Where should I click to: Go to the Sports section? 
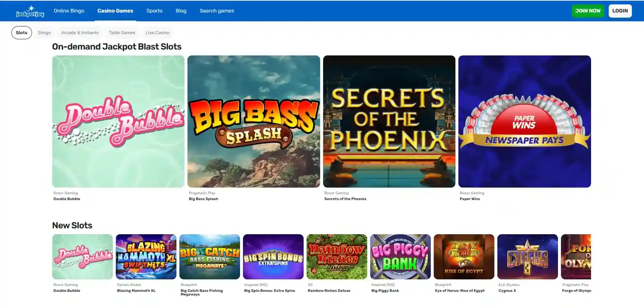pyautogui.click(x=154, y=11)
